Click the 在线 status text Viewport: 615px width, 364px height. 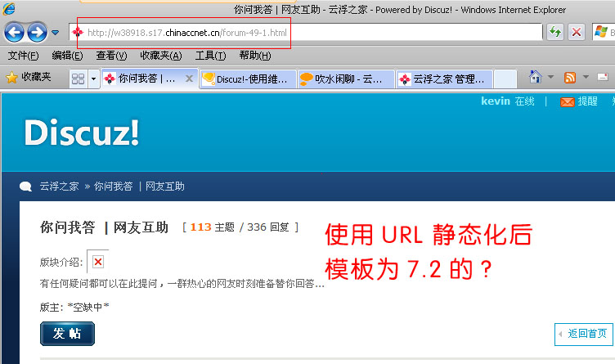pyautogui.click(x=524, y=101)
